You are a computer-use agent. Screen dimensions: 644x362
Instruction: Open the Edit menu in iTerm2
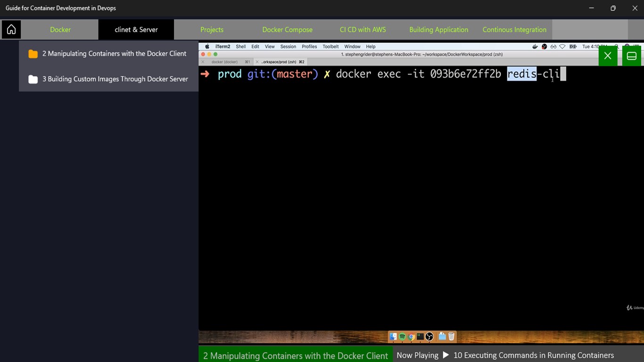[x=255, y=47]
